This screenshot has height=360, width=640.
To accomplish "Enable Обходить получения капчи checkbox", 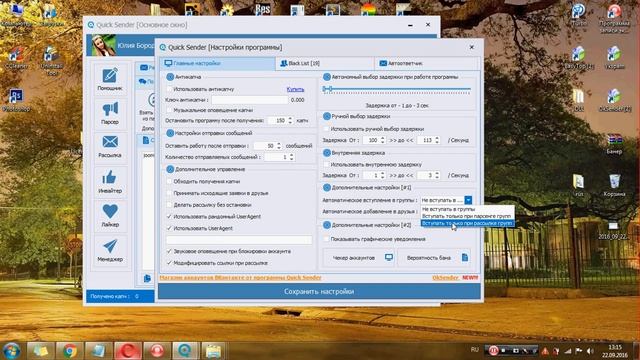I will pos(169,181).
